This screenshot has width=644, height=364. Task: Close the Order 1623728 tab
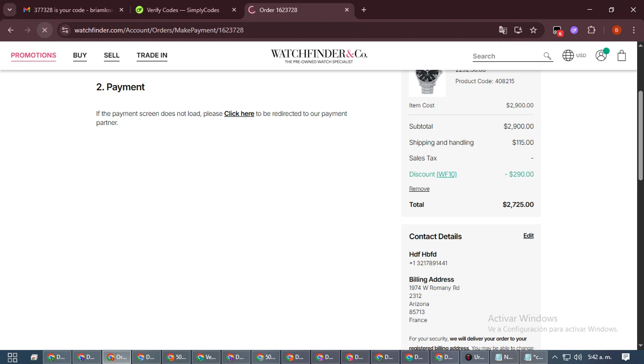click(x=347, y=10)
